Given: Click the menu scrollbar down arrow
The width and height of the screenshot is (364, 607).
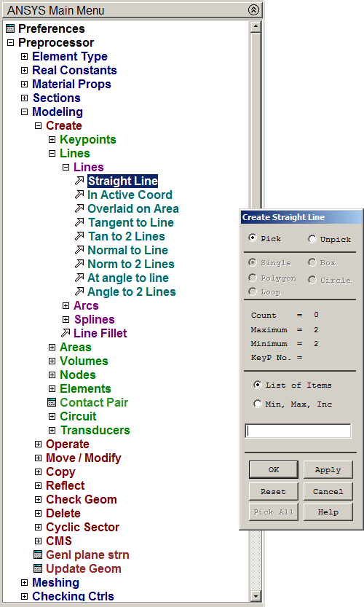Looking at the screenshot, I should click(256, 596).
